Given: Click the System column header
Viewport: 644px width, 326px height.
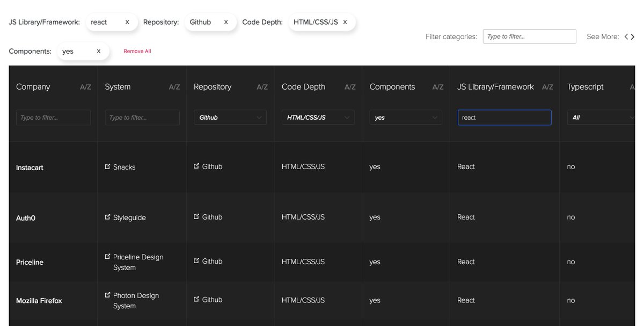Looking at the screenshot, I should [118, 87].
